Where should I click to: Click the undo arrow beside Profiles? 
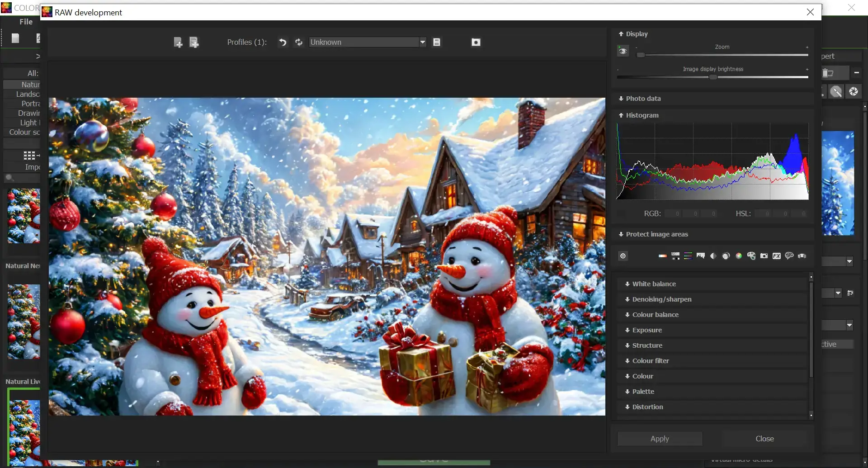pyautogui.click(x=283, y=42)
